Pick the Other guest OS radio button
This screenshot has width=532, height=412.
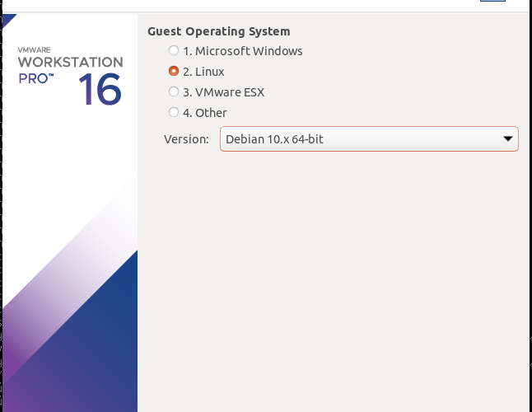[x=174, y=112]
